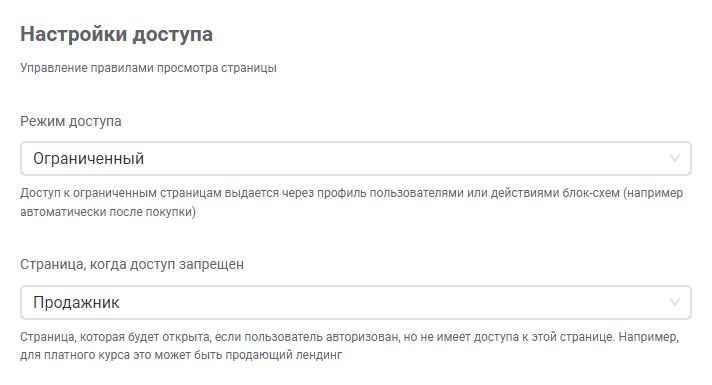Click the Настройки доступа heading
Viewport: 712px width, 385px height.
[x=116, y=35]
